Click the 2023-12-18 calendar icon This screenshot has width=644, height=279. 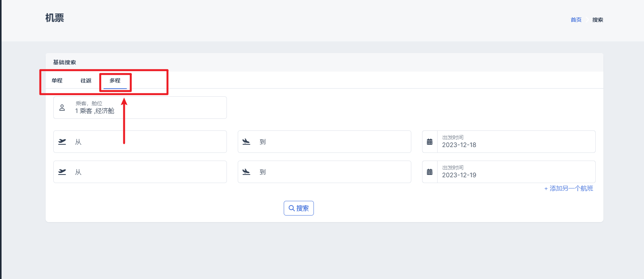click(x=429, y=142)
